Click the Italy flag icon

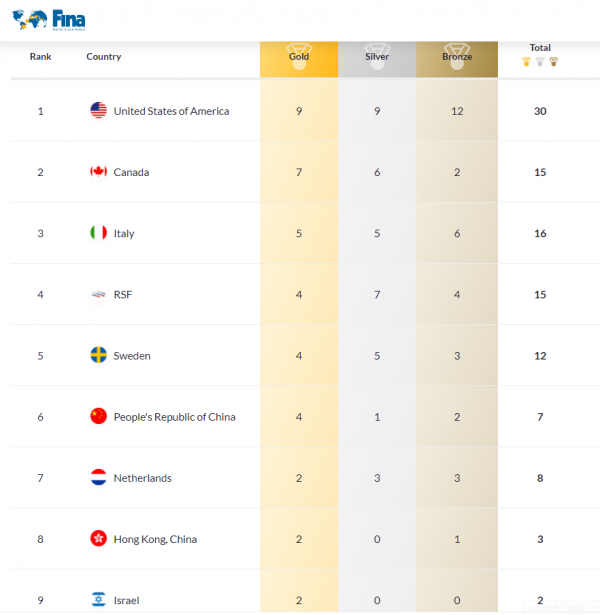[98, 233]
